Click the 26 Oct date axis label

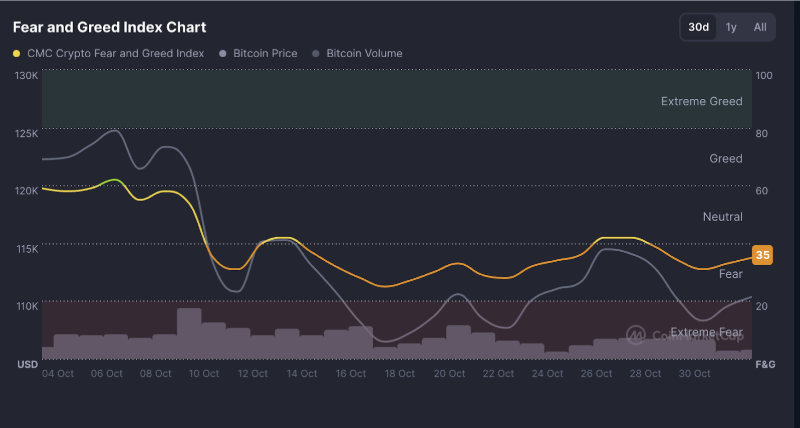click(x=596, y=373)
